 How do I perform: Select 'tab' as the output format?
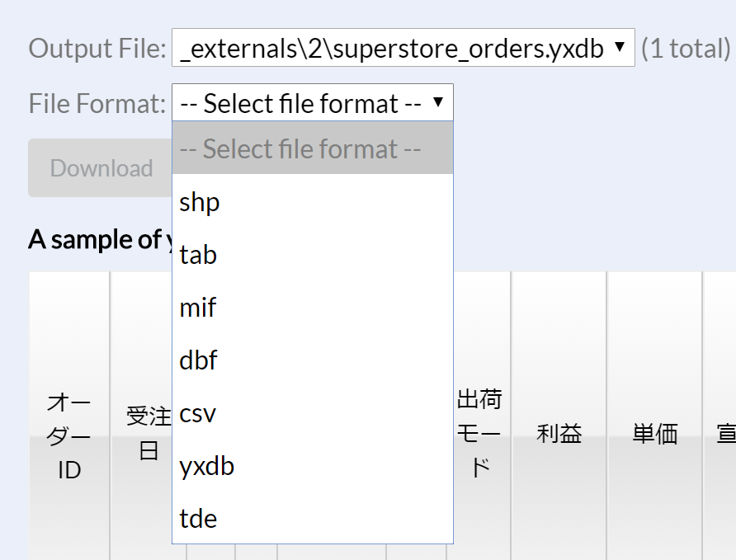pos(198,255)
